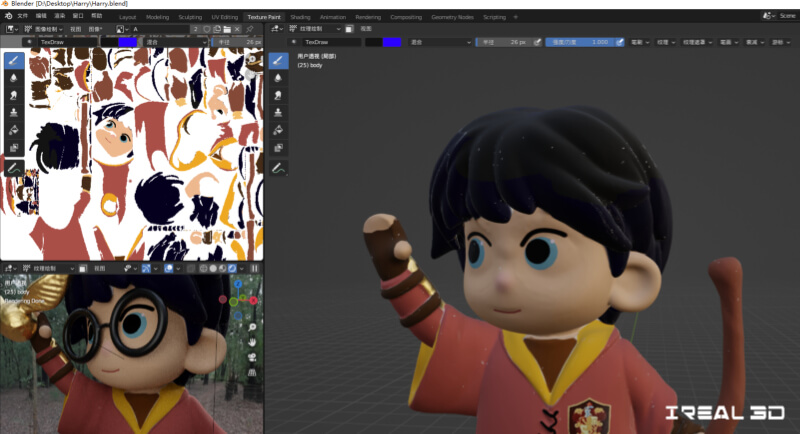This screenshot has width=800, height=434.
Task: Switch to material preview shading mode
Action: click(x=222, y=268)
